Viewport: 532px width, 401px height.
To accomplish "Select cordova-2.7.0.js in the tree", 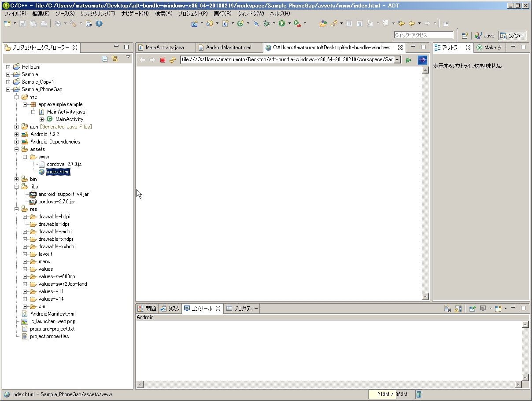I will 64,164.
